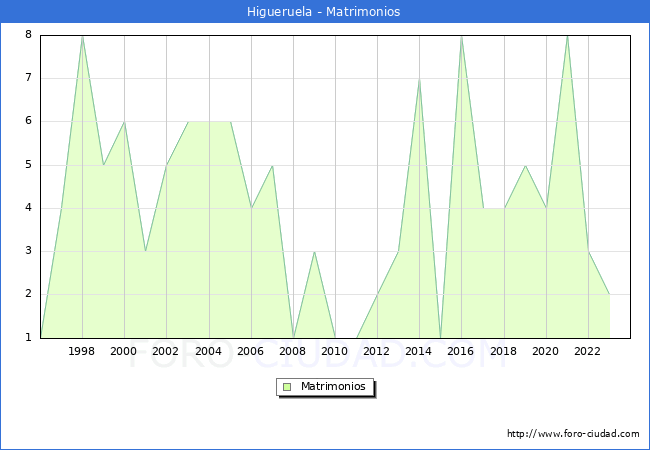
Task: Click the 2020 x-axis label
Action: 545,351
